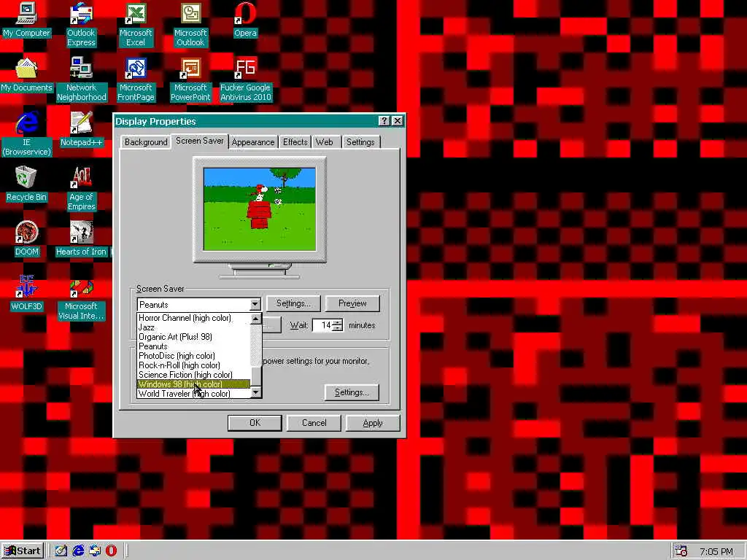Click the taskbar clock showing 7:05 PM
The height and width of the screenshot is (560, 747).
[716, 551]
